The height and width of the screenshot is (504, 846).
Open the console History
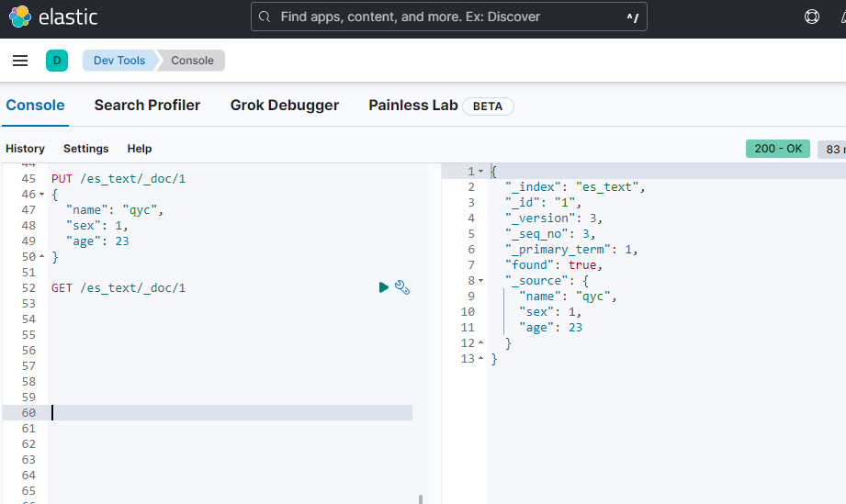25,149
